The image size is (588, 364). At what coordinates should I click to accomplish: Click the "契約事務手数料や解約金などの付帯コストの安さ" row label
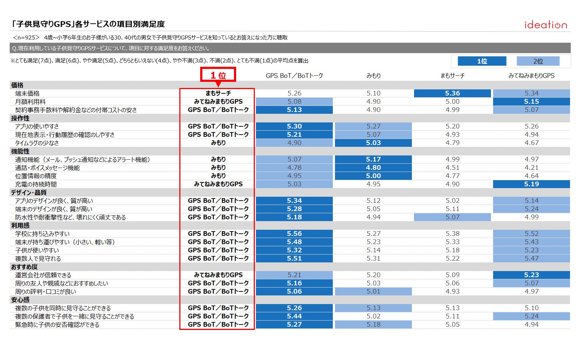click(x=76, y=110)
